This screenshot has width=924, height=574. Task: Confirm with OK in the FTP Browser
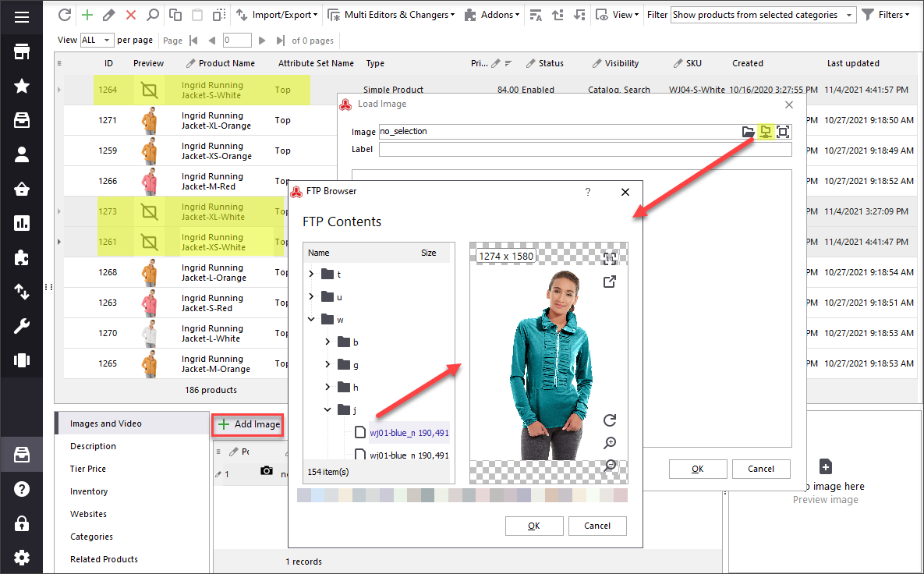click(x=534, y=526)
